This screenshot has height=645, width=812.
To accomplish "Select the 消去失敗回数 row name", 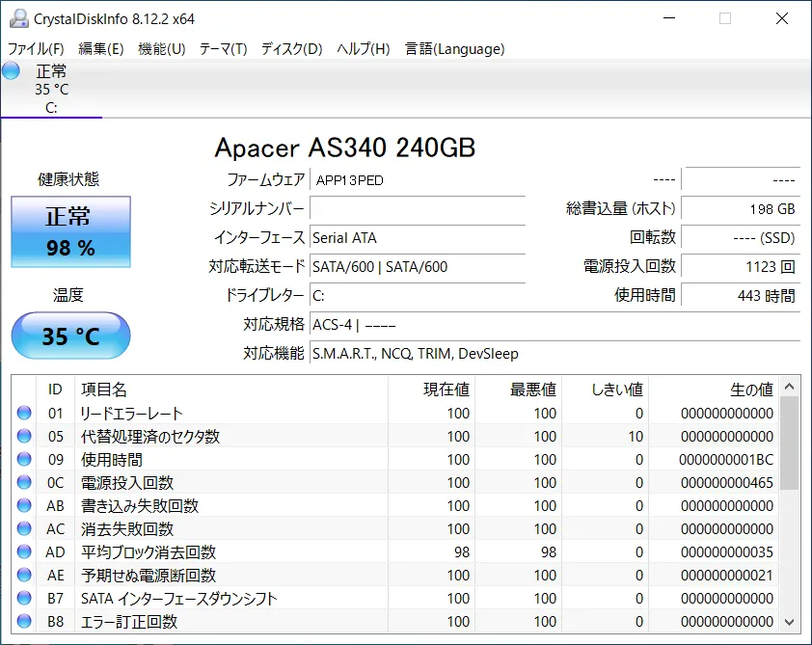I will point(127,528).
